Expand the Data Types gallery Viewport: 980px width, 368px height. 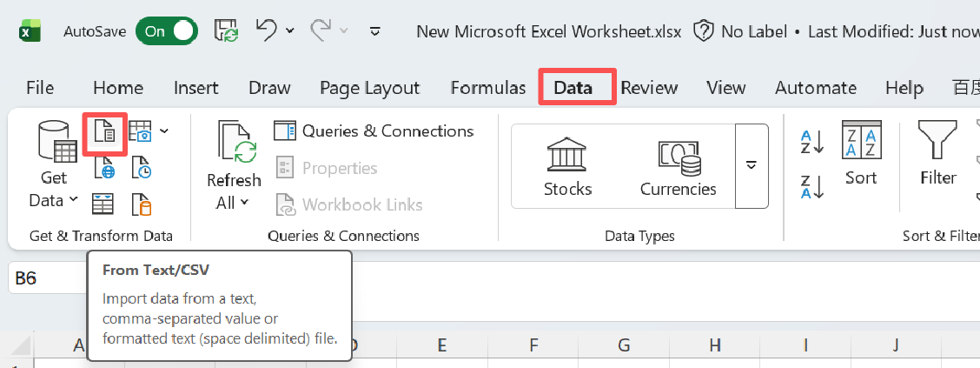(x=752, y=165)
